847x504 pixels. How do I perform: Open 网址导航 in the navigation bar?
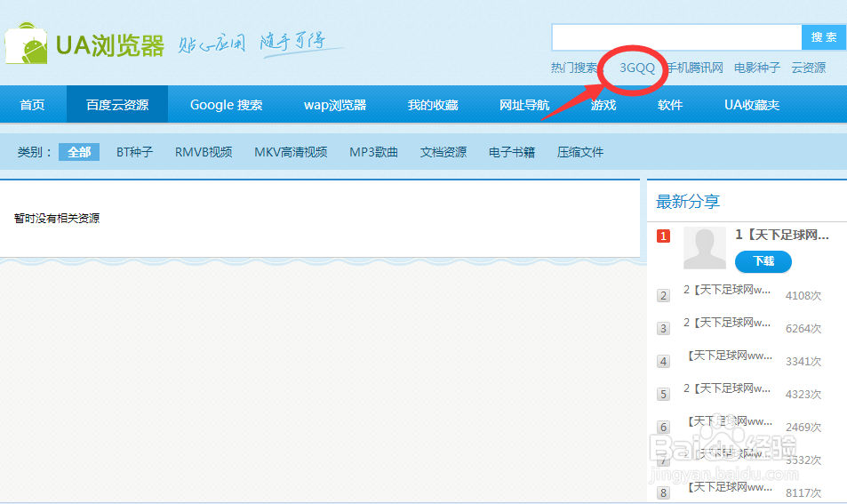pyautogui.click(x=524, y=105)
